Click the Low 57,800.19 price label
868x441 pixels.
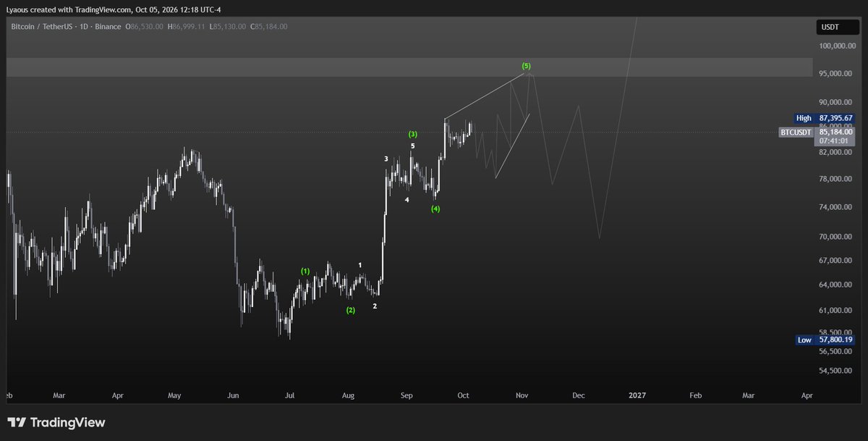click(x=824, y=340)
